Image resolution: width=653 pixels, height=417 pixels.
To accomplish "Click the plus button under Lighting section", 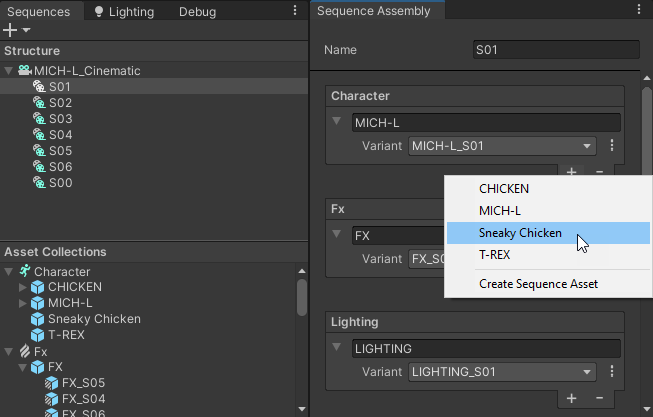I will click(x=572, y=397).
